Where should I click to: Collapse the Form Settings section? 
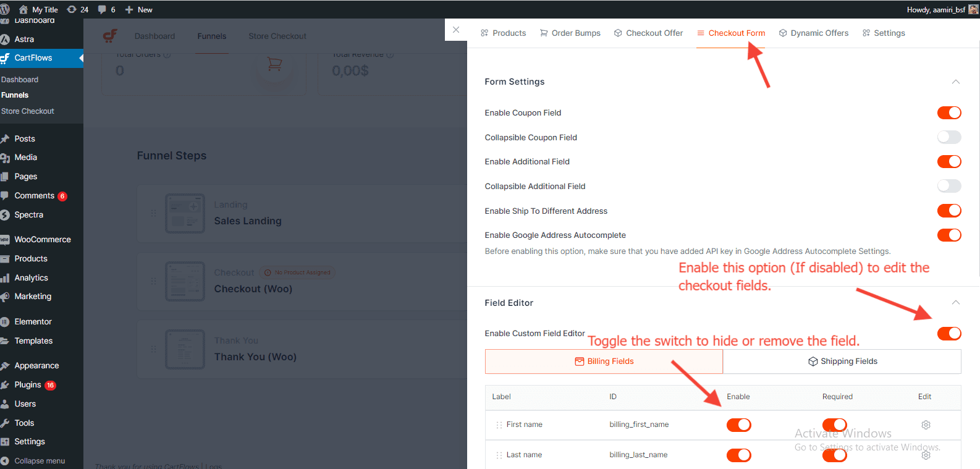955,82
